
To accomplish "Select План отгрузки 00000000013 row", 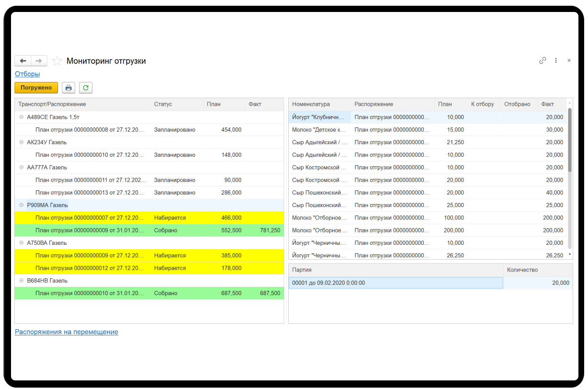I will (149, 192).
